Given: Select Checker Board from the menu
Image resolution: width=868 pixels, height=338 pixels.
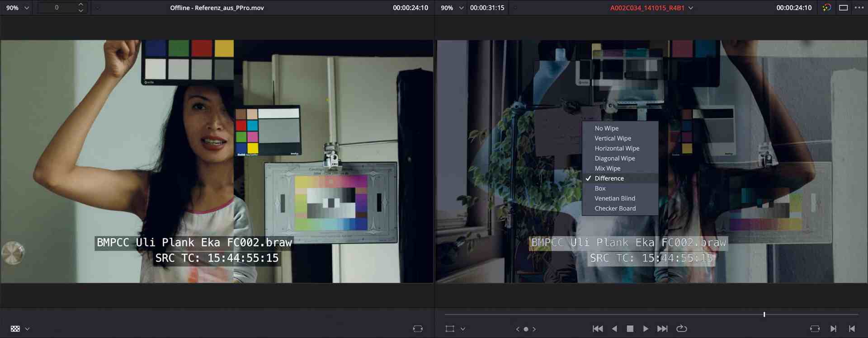Looking at the screenshot, I should pyautogui.click(x=620, y=208).
